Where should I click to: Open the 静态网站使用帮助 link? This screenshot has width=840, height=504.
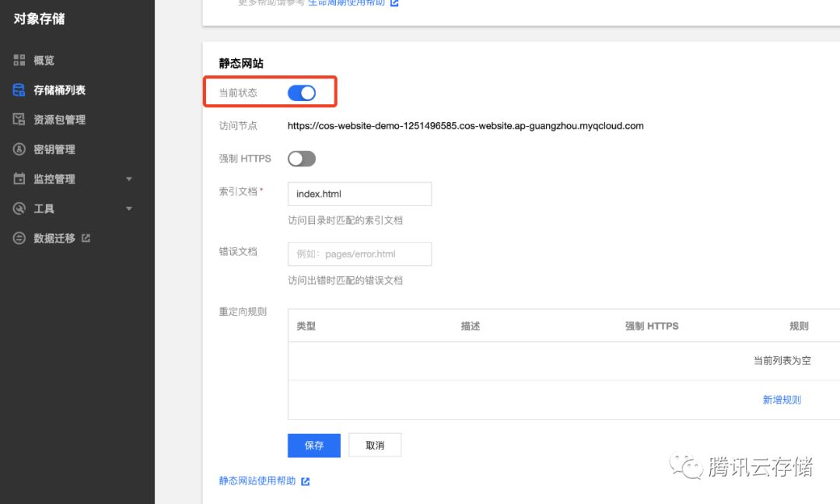(257, 481)
